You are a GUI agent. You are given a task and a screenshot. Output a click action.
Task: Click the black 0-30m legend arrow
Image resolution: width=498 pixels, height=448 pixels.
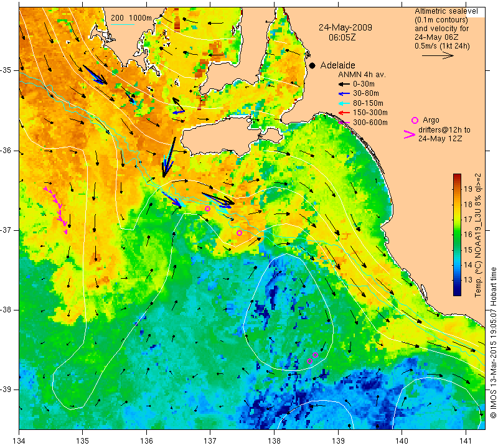pyautogui.click(x=344, y=84)
